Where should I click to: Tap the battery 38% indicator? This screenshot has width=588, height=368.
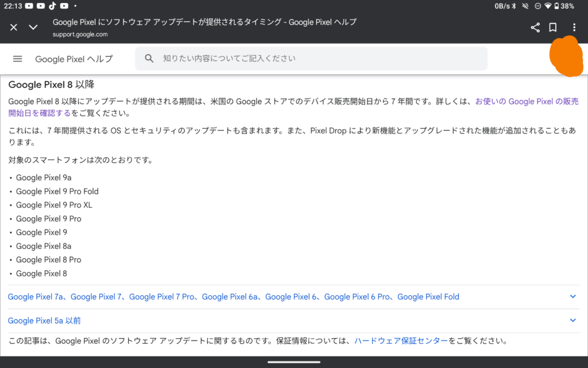pyautogui.click(x=564, y=6)
